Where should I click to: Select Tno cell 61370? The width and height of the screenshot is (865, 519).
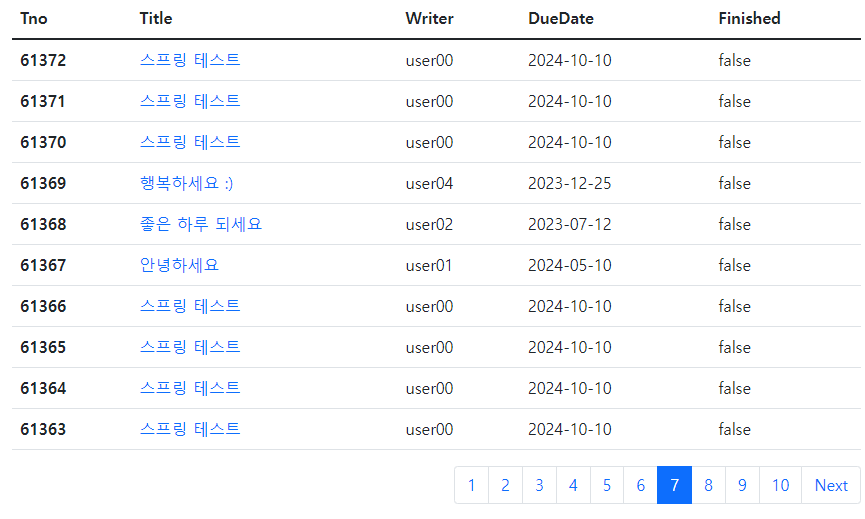pos(43,142)
